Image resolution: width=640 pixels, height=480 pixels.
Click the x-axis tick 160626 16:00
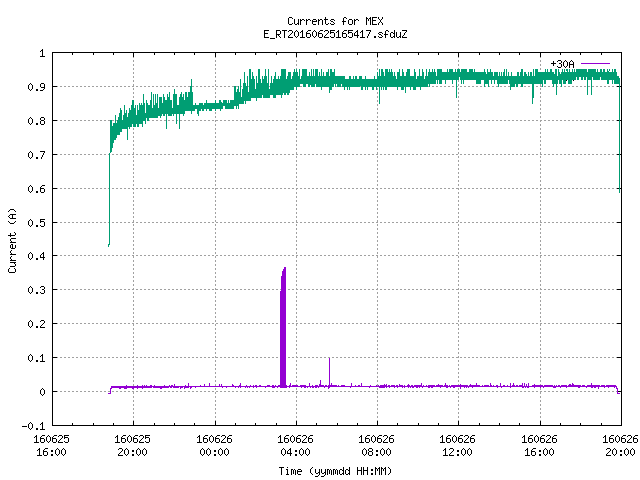(x=539, y=445)
